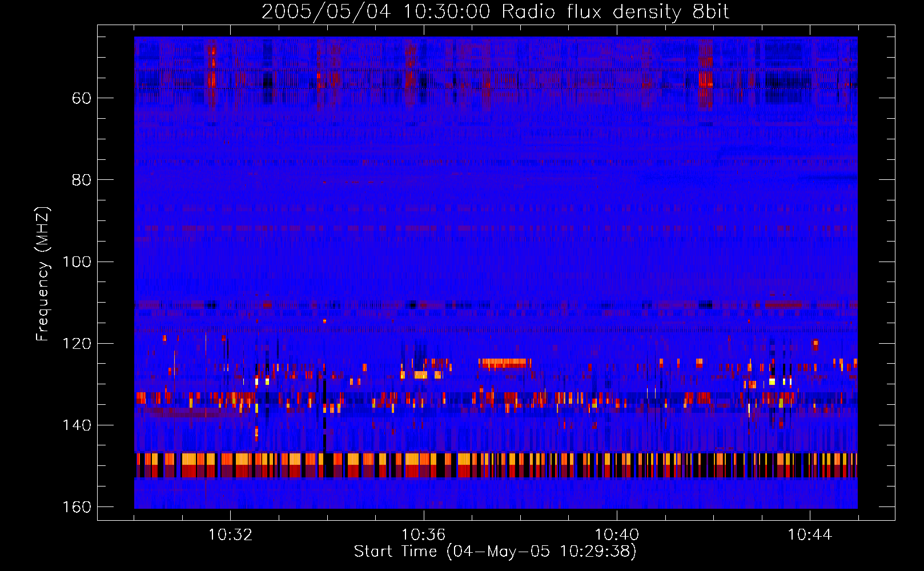This screenshot has width=924, height=571.
Task: Click the 10:44 time tick label
Action: pos(810,535)
